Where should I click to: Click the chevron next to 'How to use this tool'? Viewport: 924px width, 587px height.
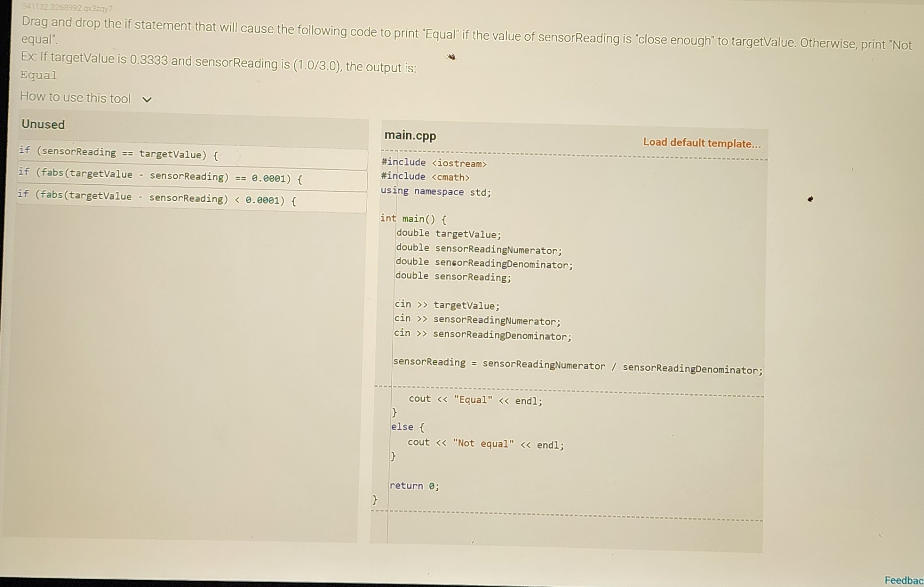pos(147,99)
